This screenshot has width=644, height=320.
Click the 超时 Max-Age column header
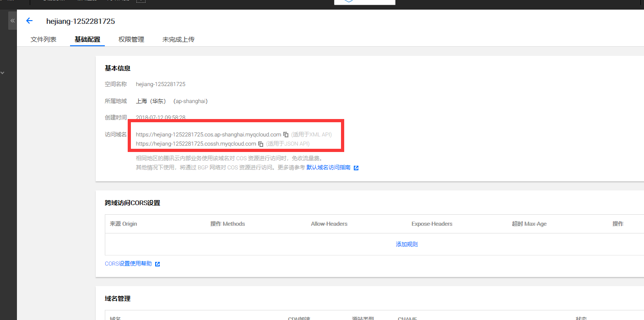(529, 224)
